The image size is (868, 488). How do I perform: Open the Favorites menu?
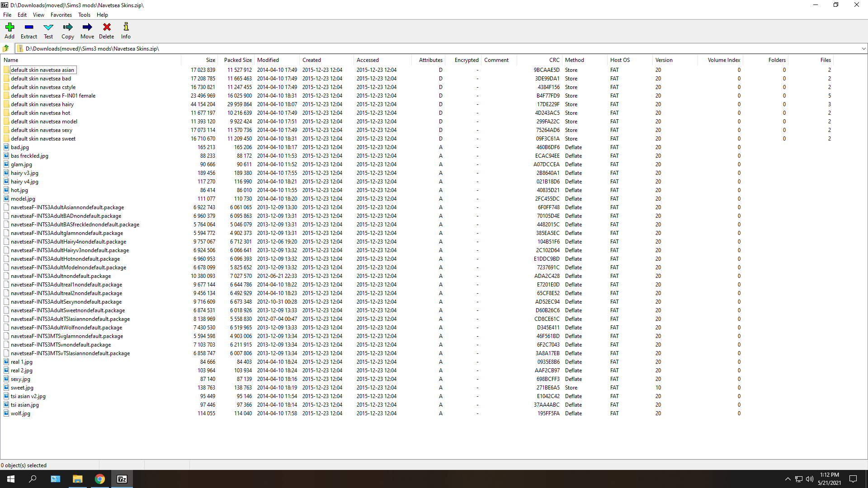(x=61, y=15)
